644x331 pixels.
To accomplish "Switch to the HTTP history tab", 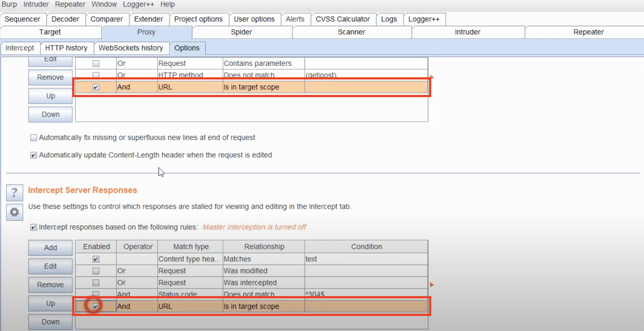I will point(66,48).
